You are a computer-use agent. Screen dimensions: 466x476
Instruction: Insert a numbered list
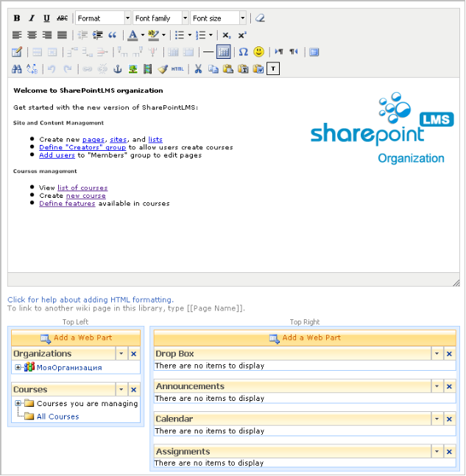[200, 35]
